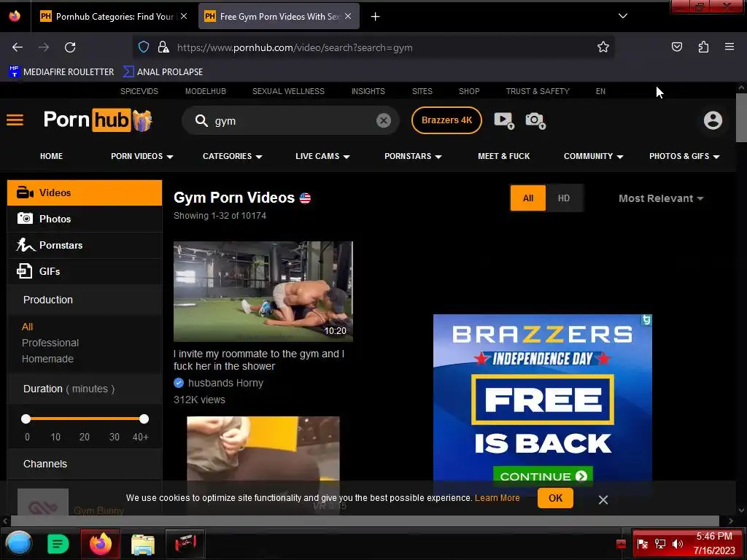747x560 pixels.
Task: Close the Categories browser tab
Action: [184, 16]
